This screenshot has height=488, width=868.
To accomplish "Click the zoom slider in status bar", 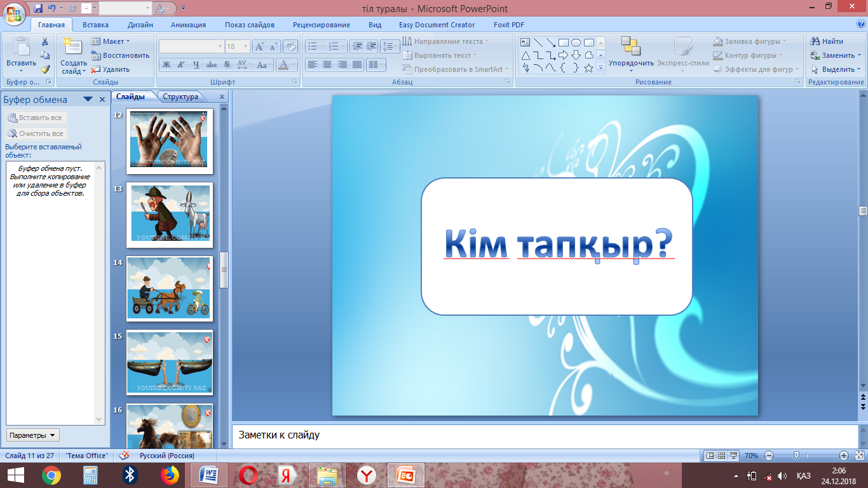I will tap(796, 456).
